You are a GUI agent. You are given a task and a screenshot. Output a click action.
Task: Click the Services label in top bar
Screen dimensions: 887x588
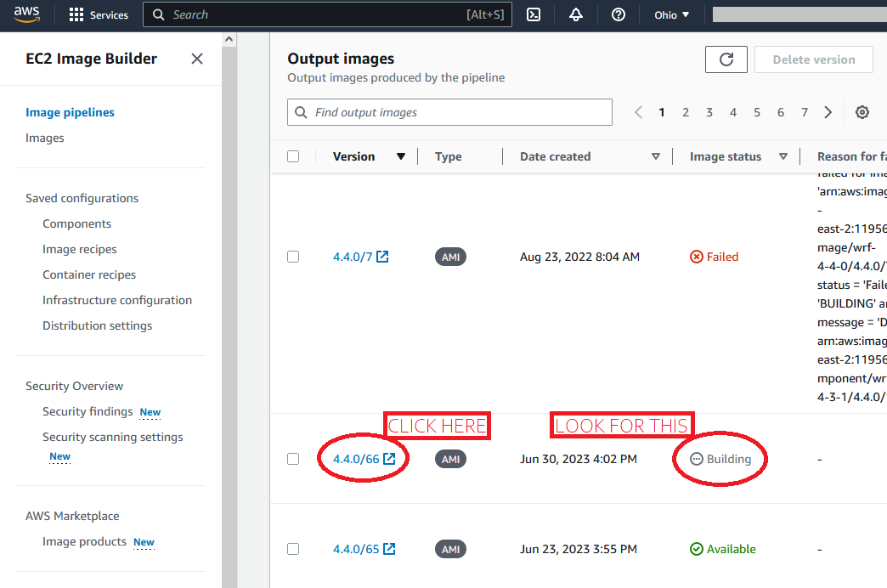pos(110,15)
